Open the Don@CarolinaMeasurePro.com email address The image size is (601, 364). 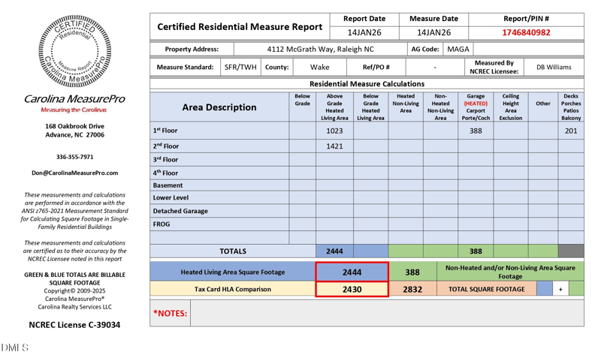tap(74, 173)
